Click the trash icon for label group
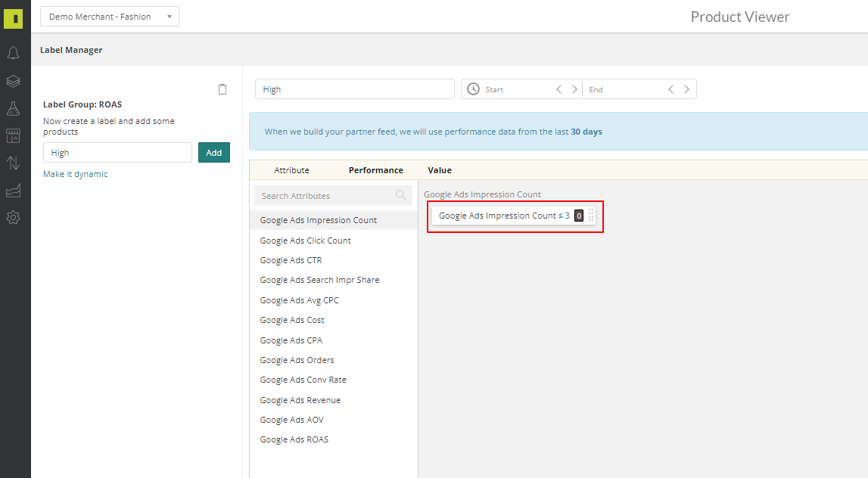Viewport: 868px width, 478px height. (222, 89)
